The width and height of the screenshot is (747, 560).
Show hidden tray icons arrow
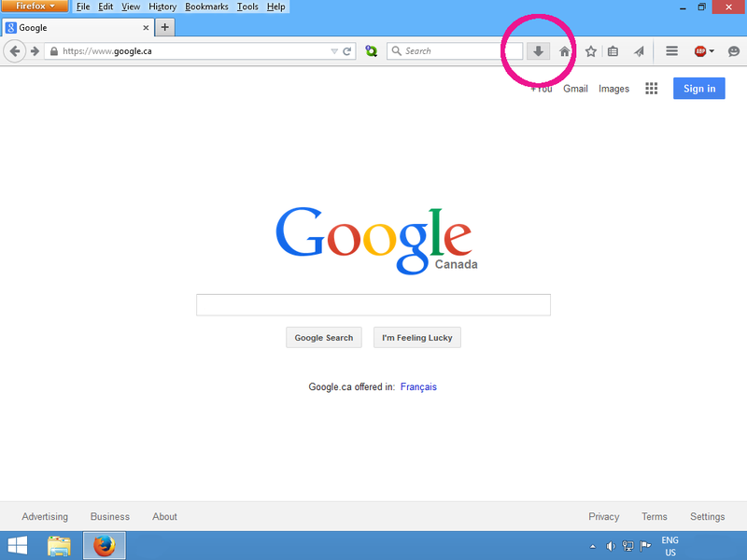(593, 546)
